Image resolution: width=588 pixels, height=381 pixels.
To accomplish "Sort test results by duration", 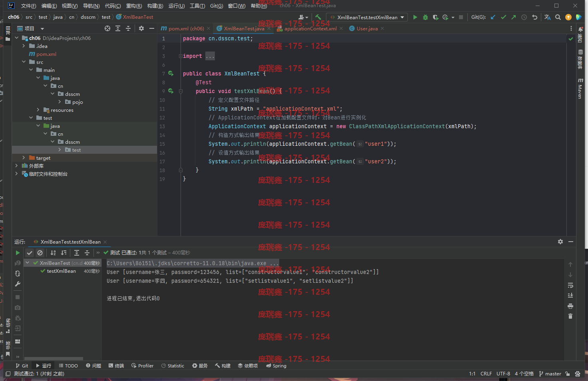I will (x=64, y=253).
